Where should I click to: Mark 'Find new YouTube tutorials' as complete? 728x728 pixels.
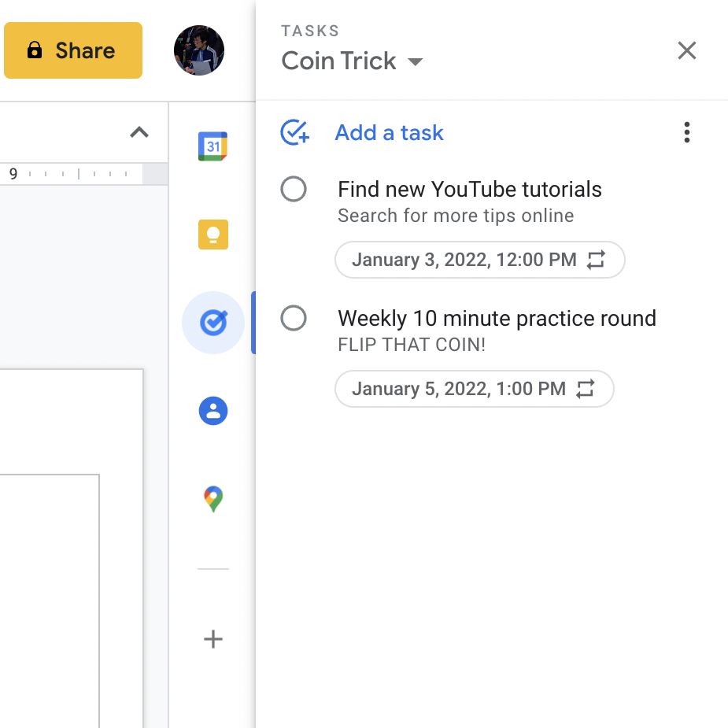click(294, 190)
